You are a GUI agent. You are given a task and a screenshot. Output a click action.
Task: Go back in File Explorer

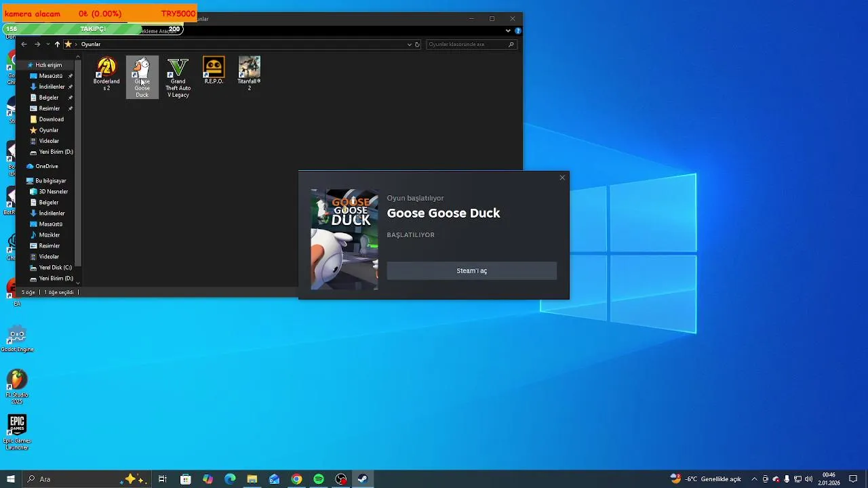pyautogui.click(x=24, y=44)
